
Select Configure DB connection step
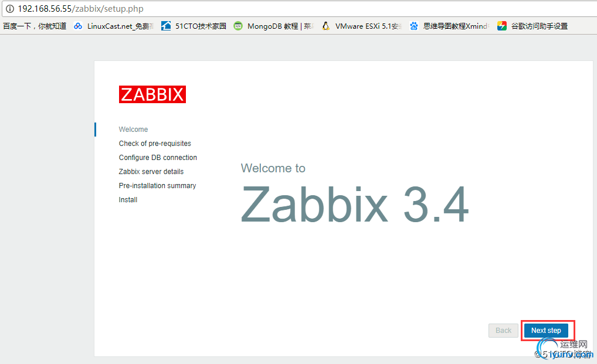coord(158,158)
